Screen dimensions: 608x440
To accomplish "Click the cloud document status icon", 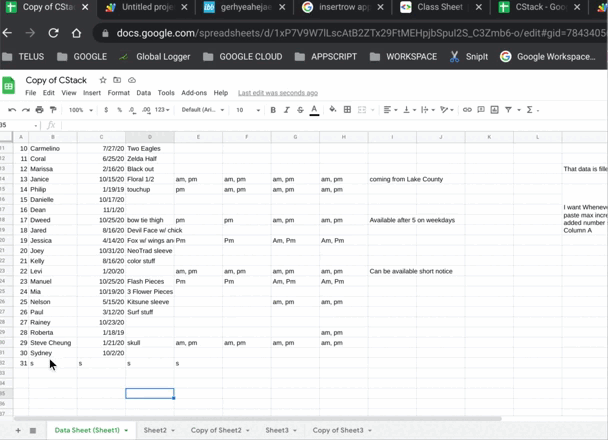I will 132,80.
